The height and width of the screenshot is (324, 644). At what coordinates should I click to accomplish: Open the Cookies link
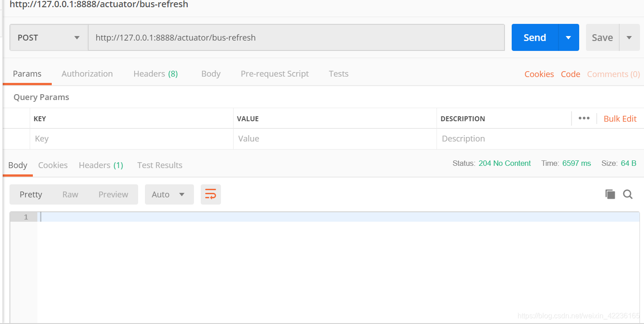click(x=539, y=74)
